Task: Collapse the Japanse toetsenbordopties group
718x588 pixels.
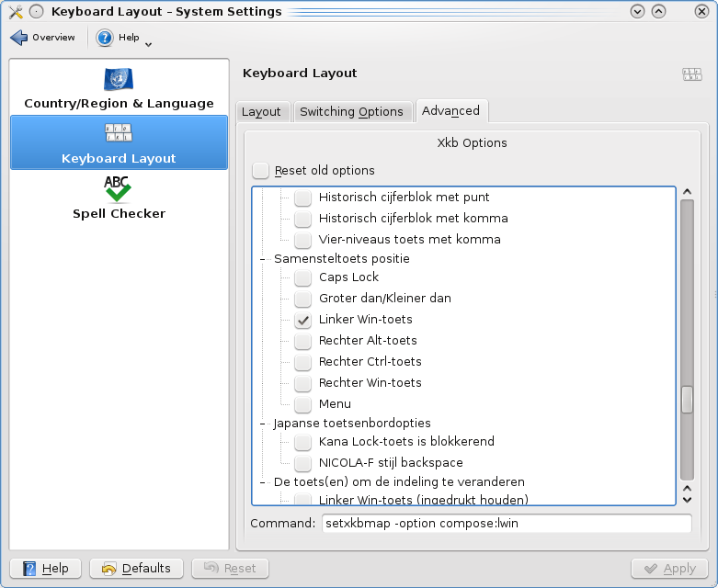Action: 262,424
